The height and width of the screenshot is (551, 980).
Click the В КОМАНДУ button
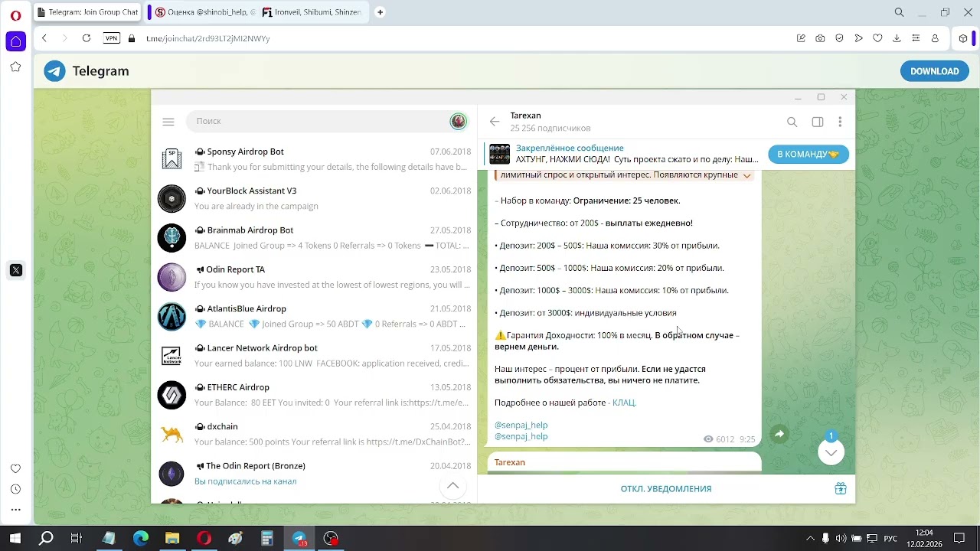pos(808,154)
